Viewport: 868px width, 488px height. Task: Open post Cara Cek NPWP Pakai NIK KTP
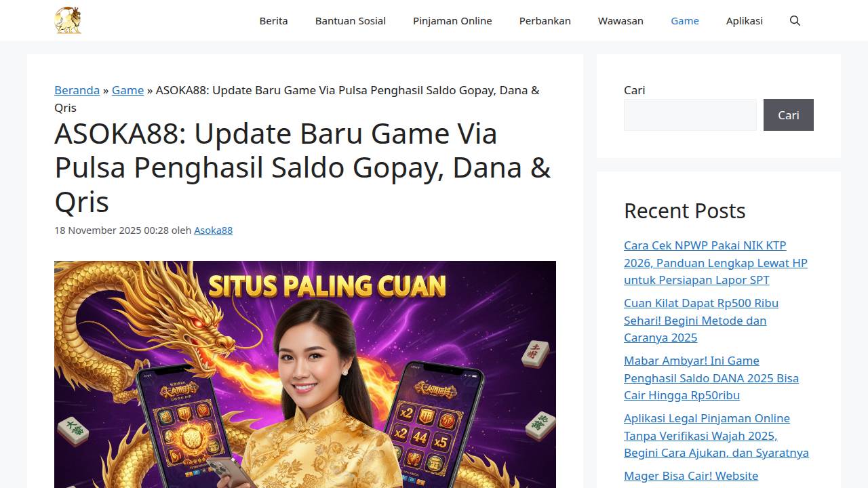pyautogui.click(x=715, y=262)
